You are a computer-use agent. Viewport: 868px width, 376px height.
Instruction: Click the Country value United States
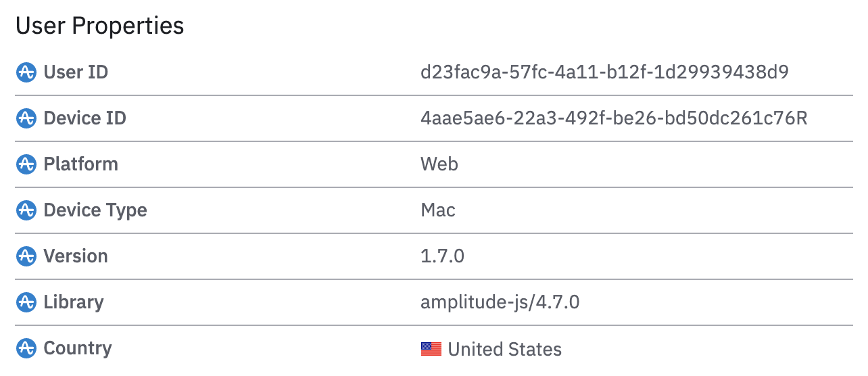coord(504,349)
